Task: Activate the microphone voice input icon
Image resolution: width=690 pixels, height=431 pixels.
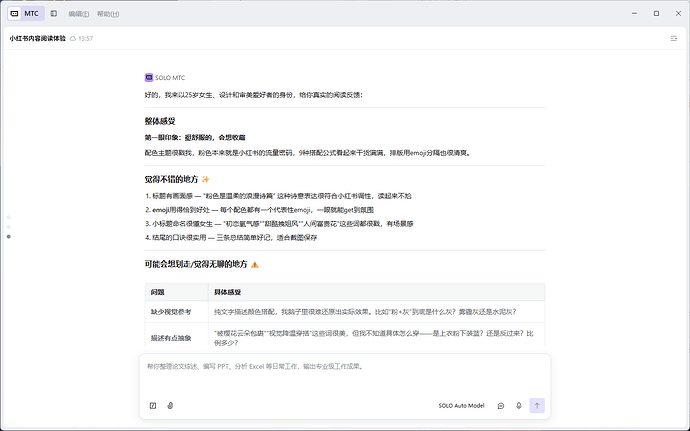Action: [x=519, y=405]
